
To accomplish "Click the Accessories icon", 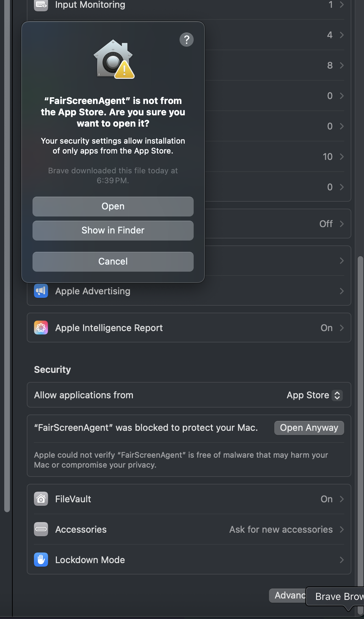I will 41,530.
